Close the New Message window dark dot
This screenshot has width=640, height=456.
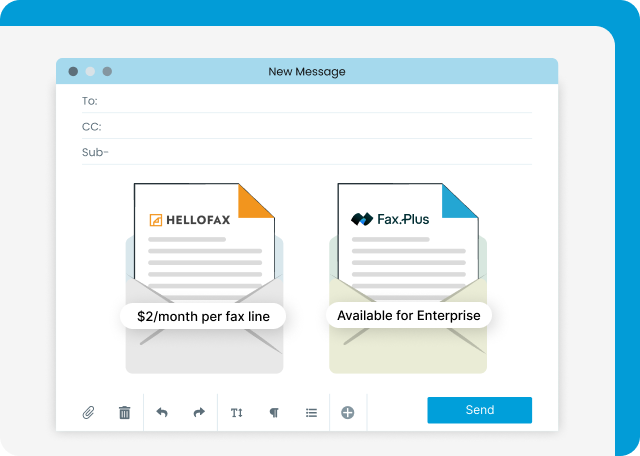(x=73, y=71)
